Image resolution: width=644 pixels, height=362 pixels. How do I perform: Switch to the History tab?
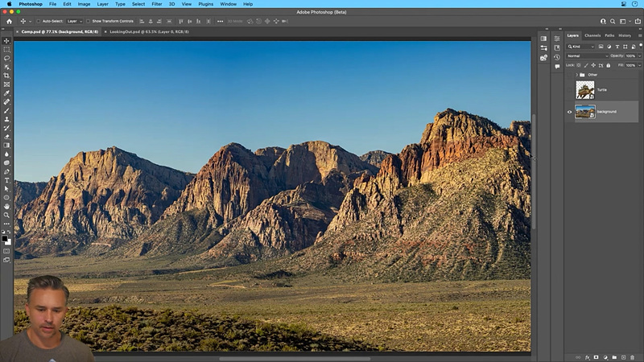[x=625, y=35]
